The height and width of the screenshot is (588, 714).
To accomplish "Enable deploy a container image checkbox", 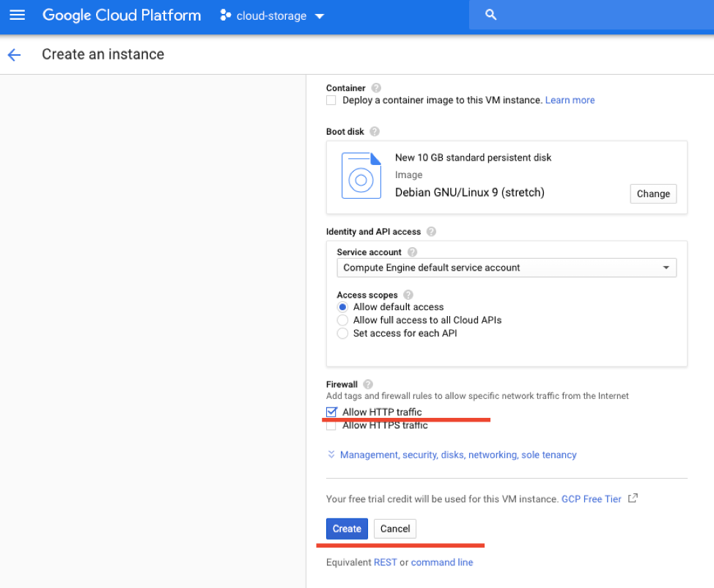I will (331, 100).
